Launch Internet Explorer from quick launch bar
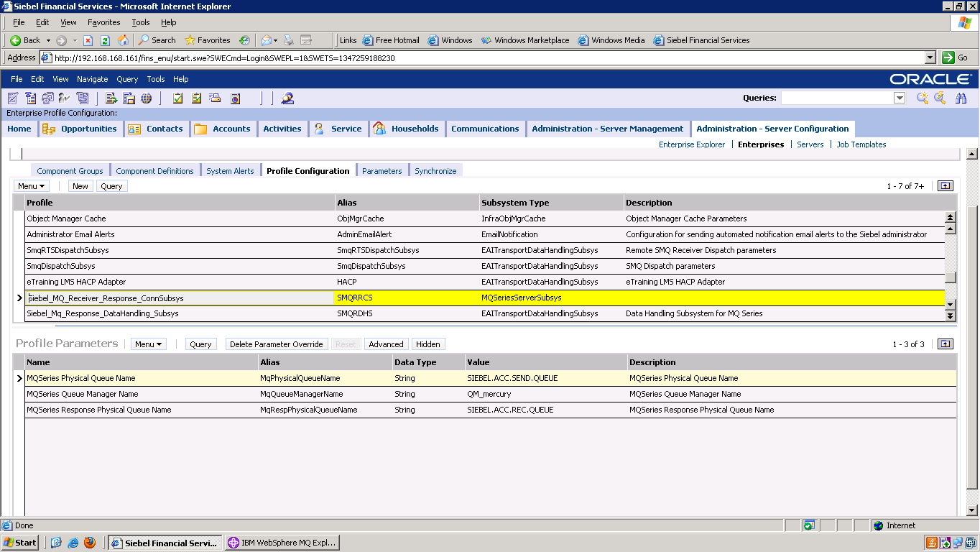Image resolution: width=980 pixels, height=552 pixels. pyautogui.click(x=73, y=543)
